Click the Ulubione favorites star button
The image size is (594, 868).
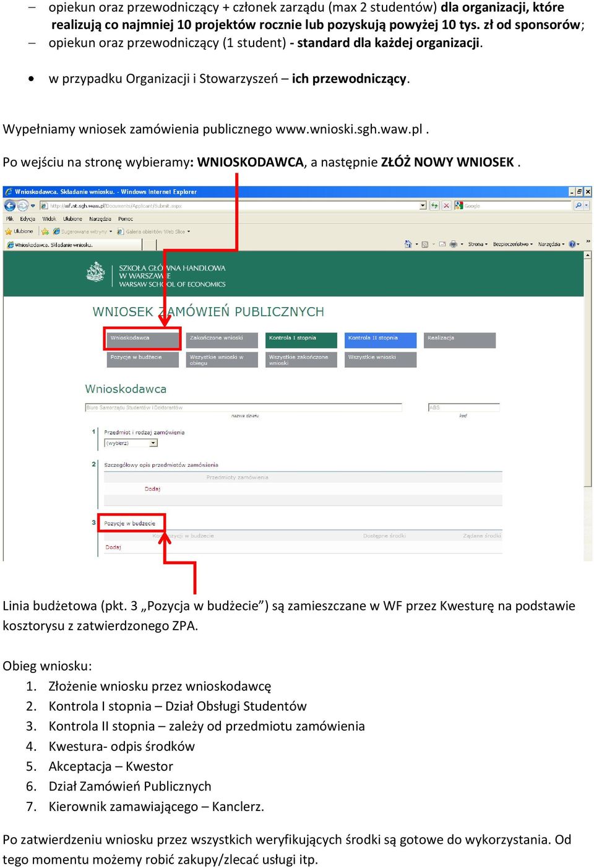click(x=19, y=232)
